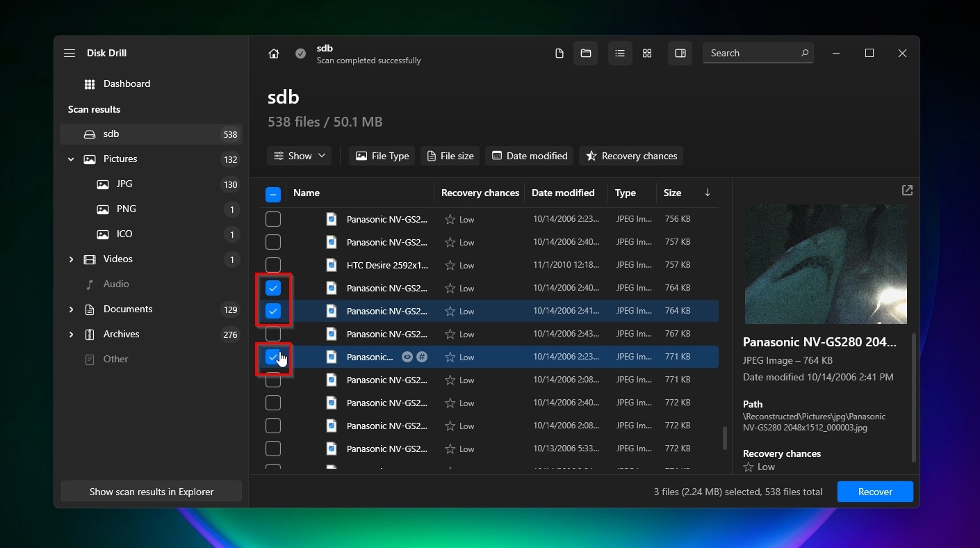980x548 pixels.
Task: Select list view layout icon
Action: coord(620,54)
